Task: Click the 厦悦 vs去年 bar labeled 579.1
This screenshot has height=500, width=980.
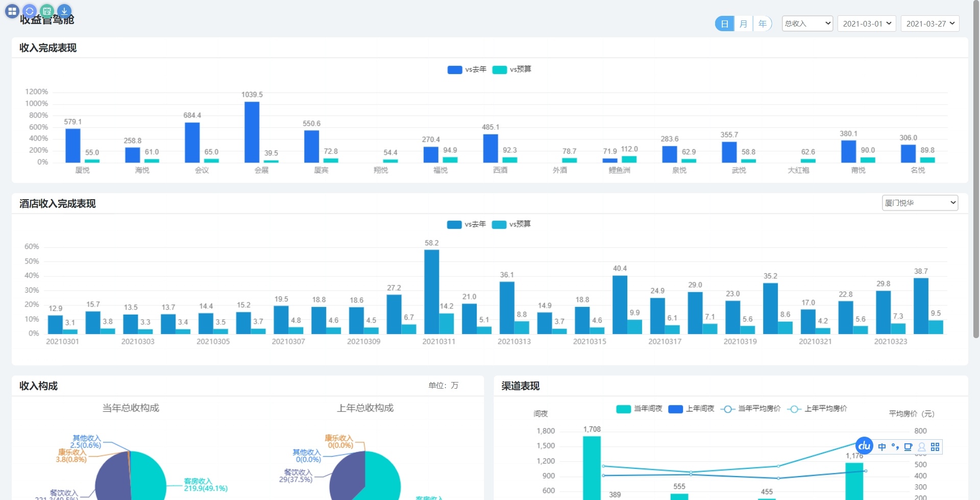Action: point(73,146)
